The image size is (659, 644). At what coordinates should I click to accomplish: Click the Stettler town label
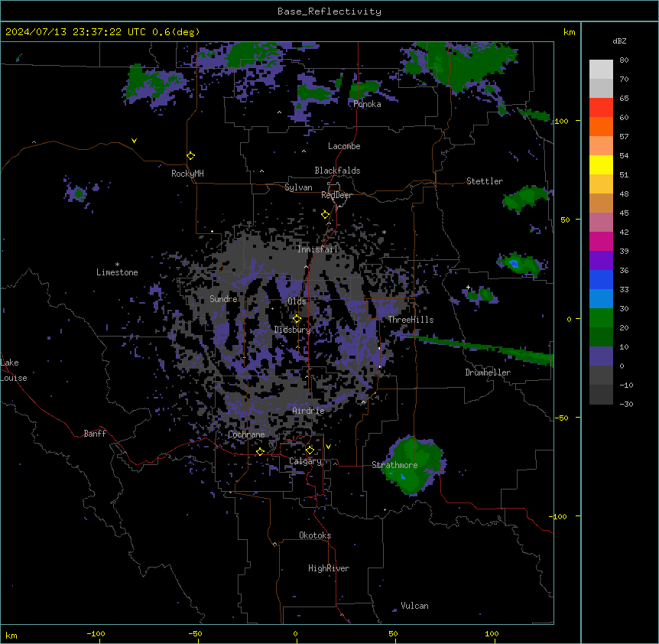(485, 181)
